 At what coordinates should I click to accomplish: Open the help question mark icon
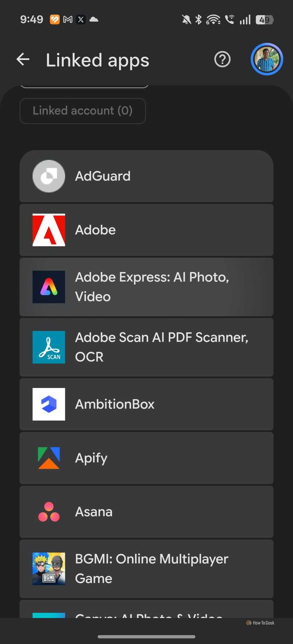pyautogui.click(x=222, y=59)
